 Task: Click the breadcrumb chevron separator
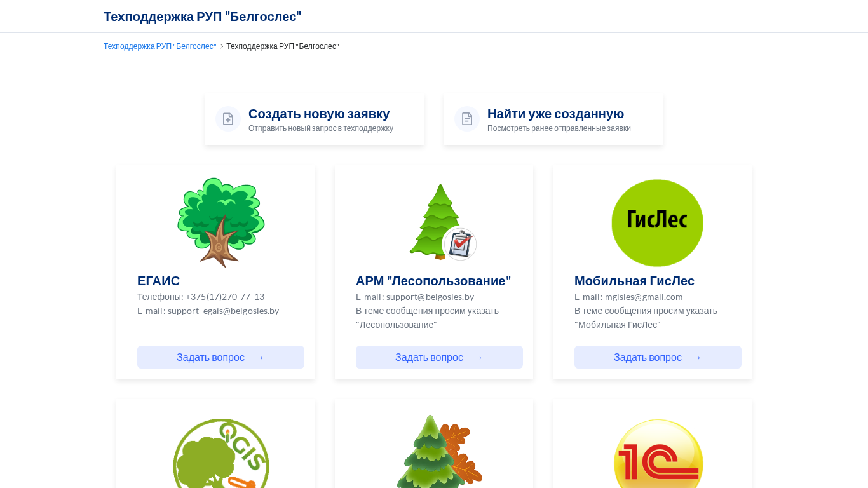click(x=222, y=46)
